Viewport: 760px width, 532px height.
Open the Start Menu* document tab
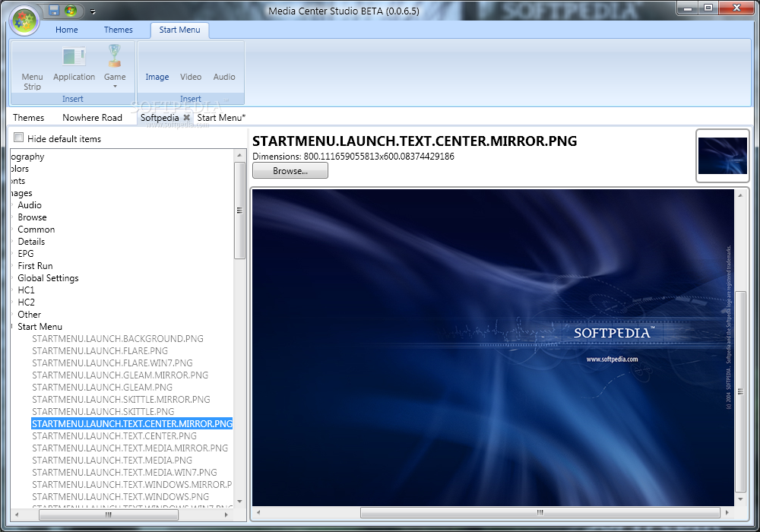coord(221,117)
